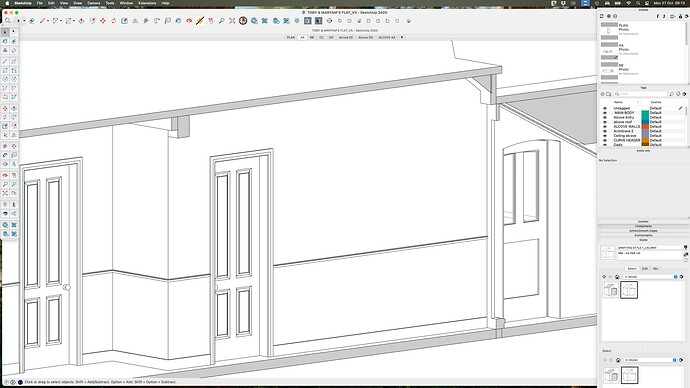Open the Wi-Fi status menu
Viewport: 690px width, 388px height.
point(628,3)
